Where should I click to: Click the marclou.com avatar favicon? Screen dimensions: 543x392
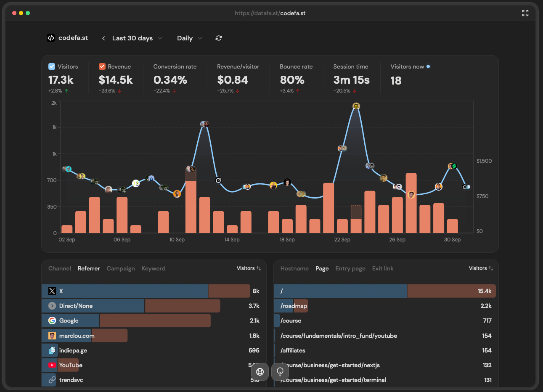pyautogui.click(x=52, y=336)
